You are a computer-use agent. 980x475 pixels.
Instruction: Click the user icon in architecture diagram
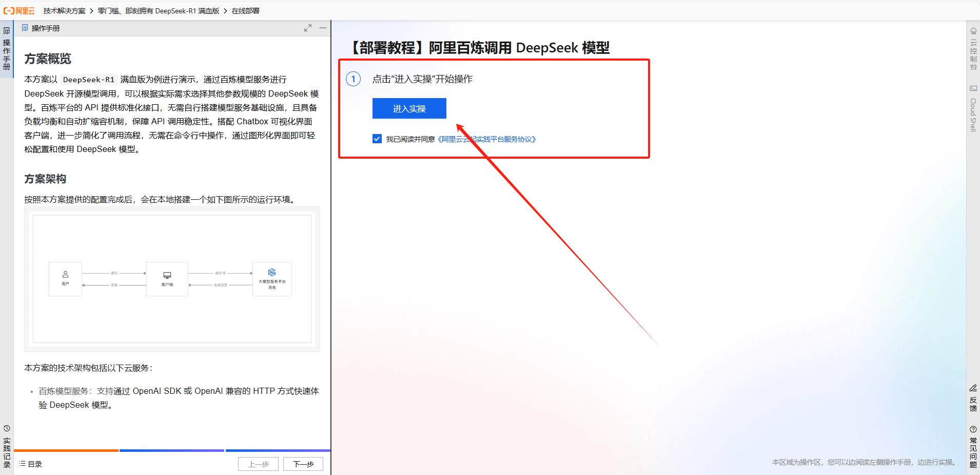coord(65,274)
